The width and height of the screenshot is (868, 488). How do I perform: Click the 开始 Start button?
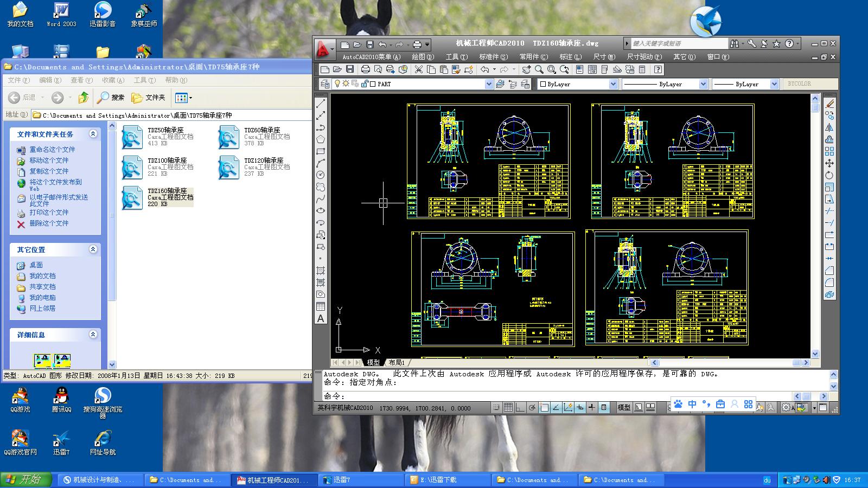[x=26, y=480]
